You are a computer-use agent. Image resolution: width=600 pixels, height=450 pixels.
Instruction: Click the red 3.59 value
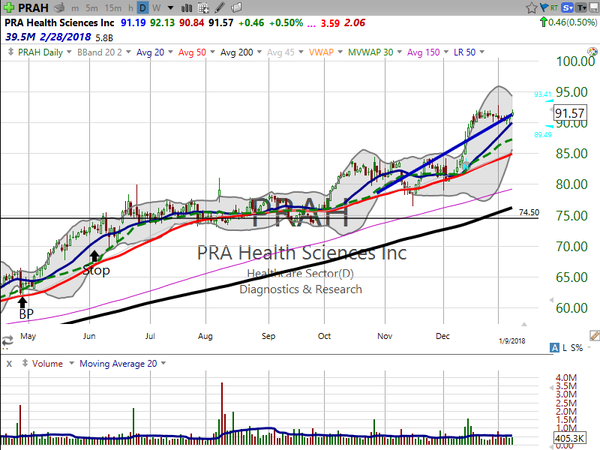click(330, 23)
